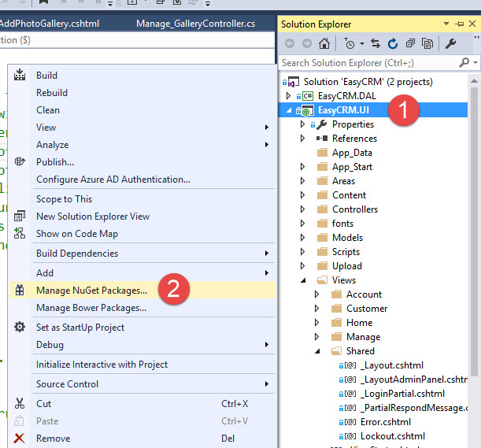481x448 pixels.
Task: Select Set as StartUp Project
Action: tap(143, 327)
